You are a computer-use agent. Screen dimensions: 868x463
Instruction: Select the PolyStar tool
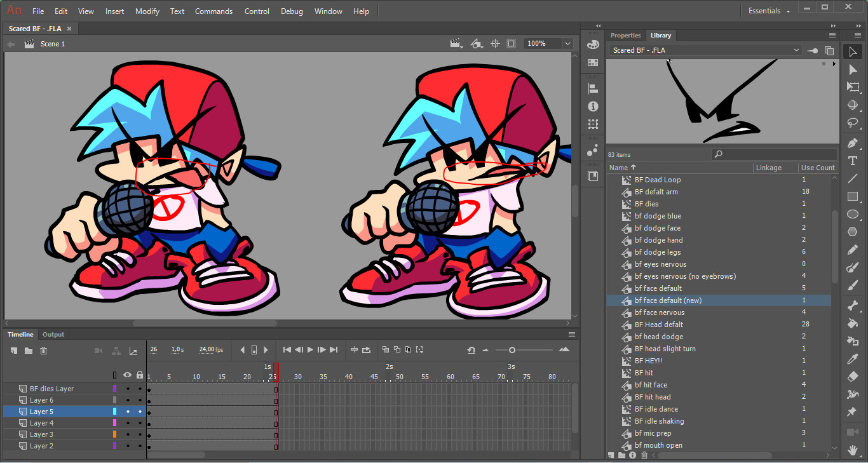pyautogui.click(x=853, y=232)
